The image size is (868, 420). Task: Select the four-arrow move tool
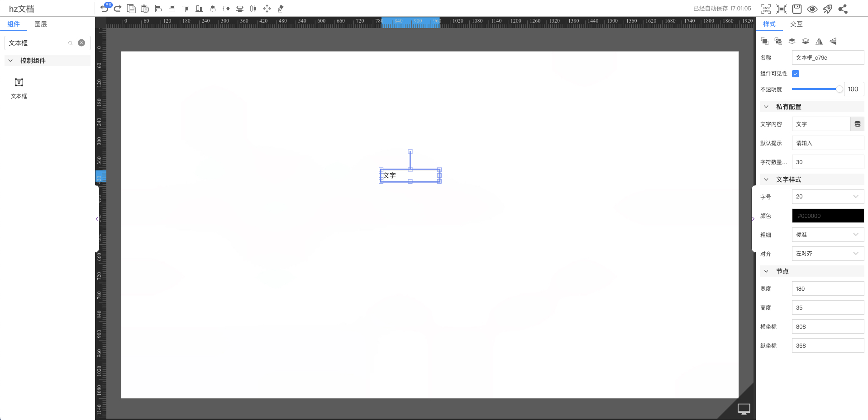[x=267, y=9]
